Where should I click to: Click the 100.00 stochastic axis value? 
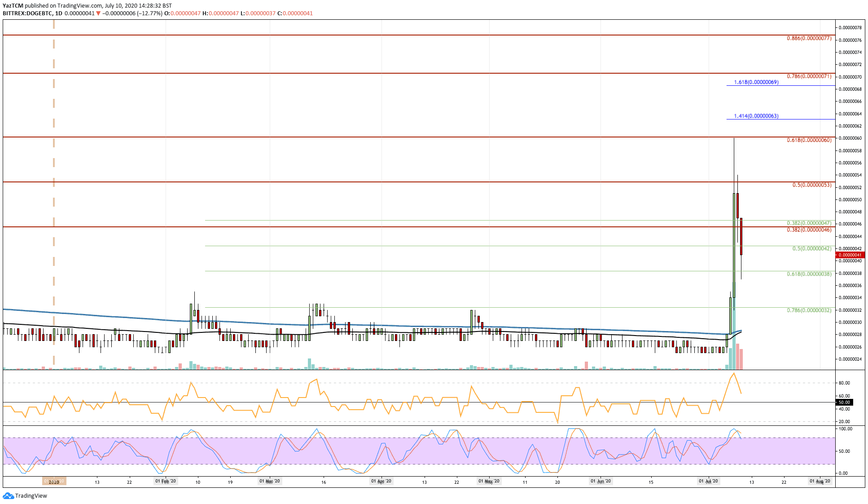[x=846, y=429]
